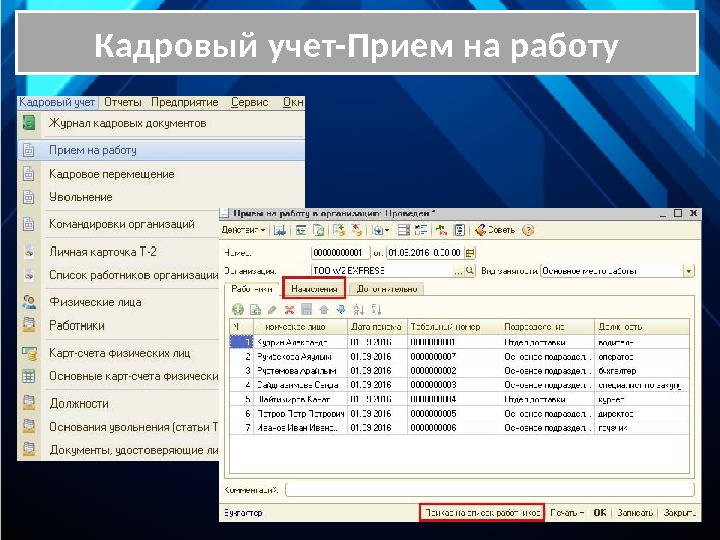
Task: Select Увольнение in the menu
Action: 81,197
